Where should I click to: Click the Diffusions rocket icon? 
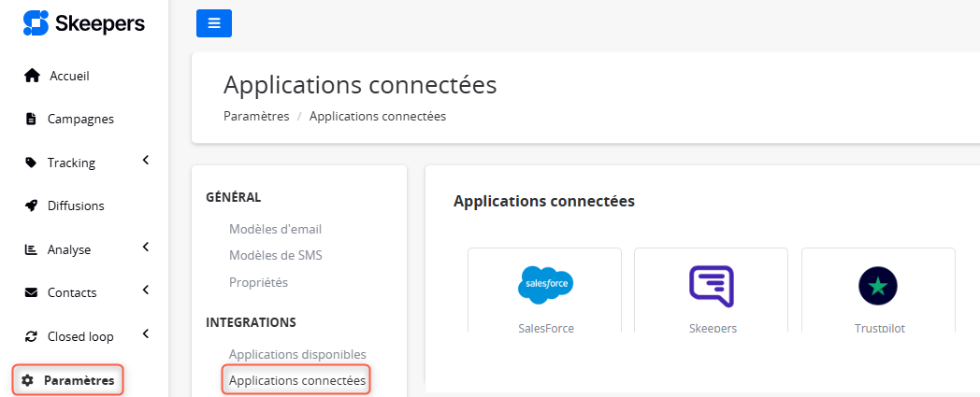[31, 206]
